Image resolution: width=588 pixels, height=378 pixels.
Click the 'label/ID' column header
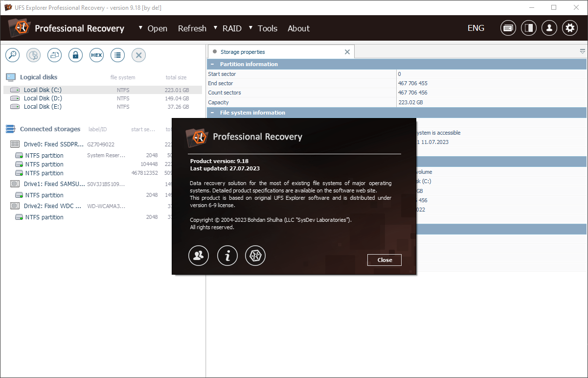(98, 129)
